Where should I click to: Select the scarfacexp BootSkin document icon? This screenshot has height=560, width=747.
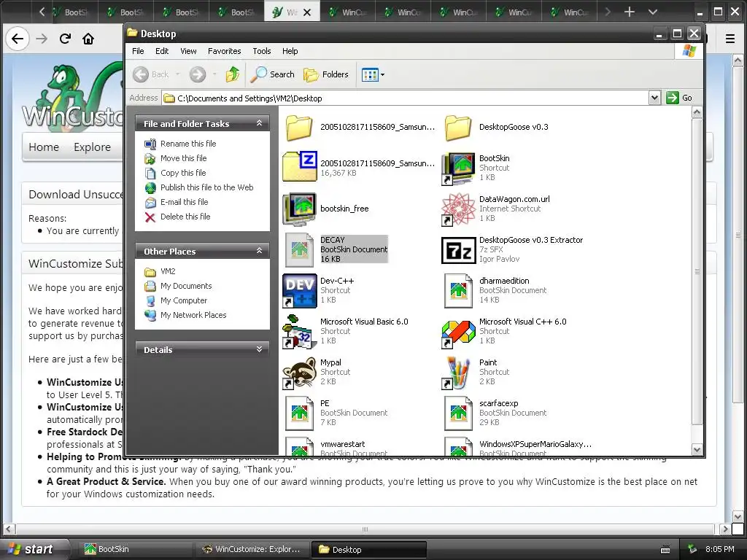coord(458,413)
